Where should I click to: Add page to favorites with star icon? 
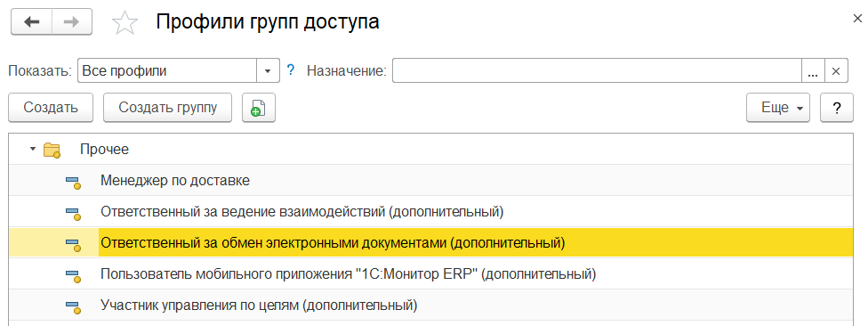tap(125, 22)
